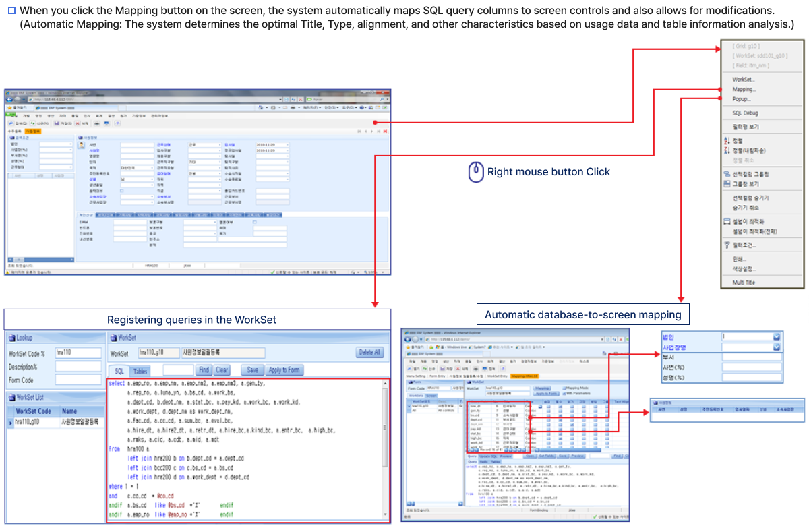
Task: Click the Clear button
Action: click(222, 370)
